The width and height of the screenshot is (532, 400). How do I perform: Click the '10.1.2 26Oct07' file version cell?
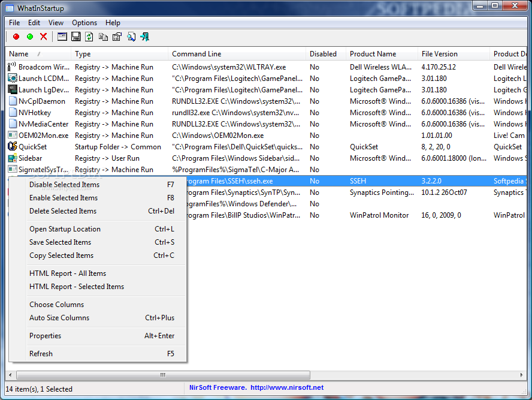click(x=444, y=193)
